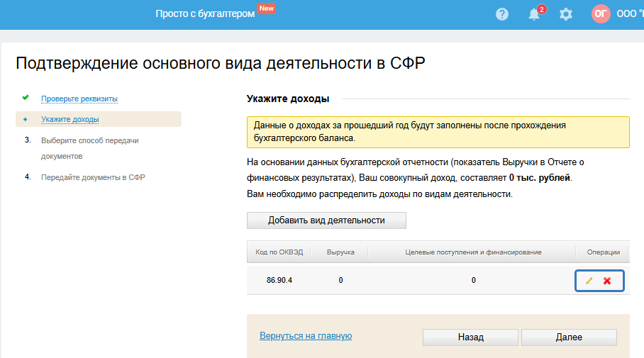Viewport: 644px width, 358px height.
Task: Open the settings gear icon
Action: click(x=565, y=14)
